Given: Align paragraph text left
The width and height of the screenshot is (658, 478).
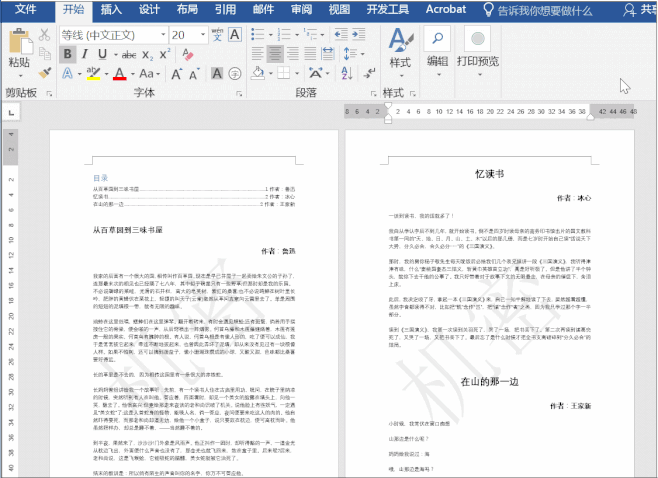Looking at the screenshot, I should (257, 54).
